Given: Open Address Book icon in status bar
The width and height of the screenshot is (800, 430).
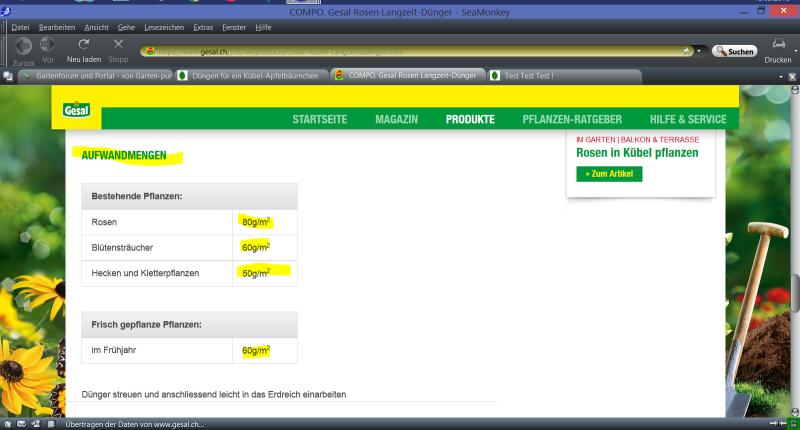Looking at the screenshot, I should click(x=51, y=424).
